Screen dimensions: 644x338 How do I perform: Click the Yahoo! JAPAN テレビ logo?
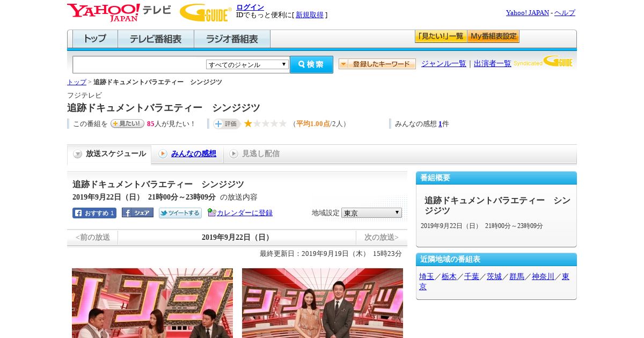tap(119, 12)
